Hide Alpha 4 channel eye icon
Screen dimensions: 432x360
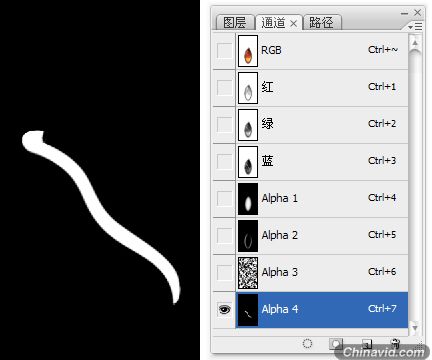(x=224, y=310)
